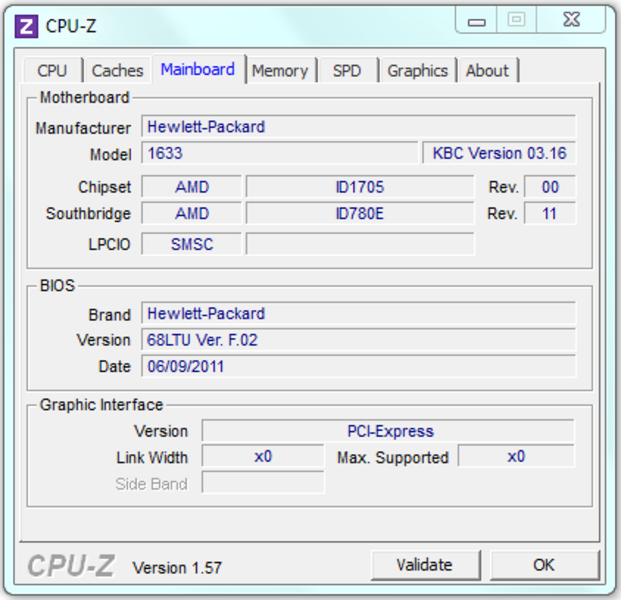This screenshot has height=600, width=621.
Task: Click the chipset ID1705 value
Action: point(360,187)
